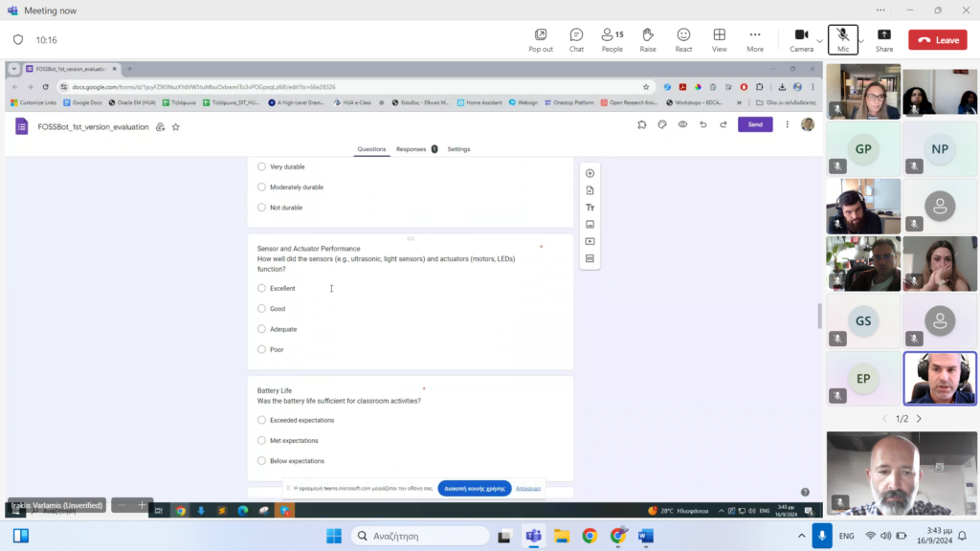The width and height of the screenshot is (980, 551).
Task: Open More meeting actions
Action: click(755, 40)
